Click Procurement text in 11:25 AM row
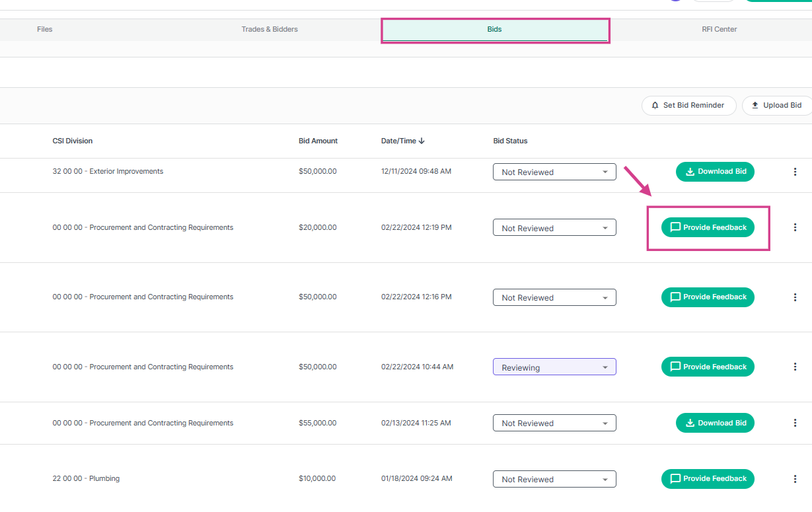 [143, 423]
